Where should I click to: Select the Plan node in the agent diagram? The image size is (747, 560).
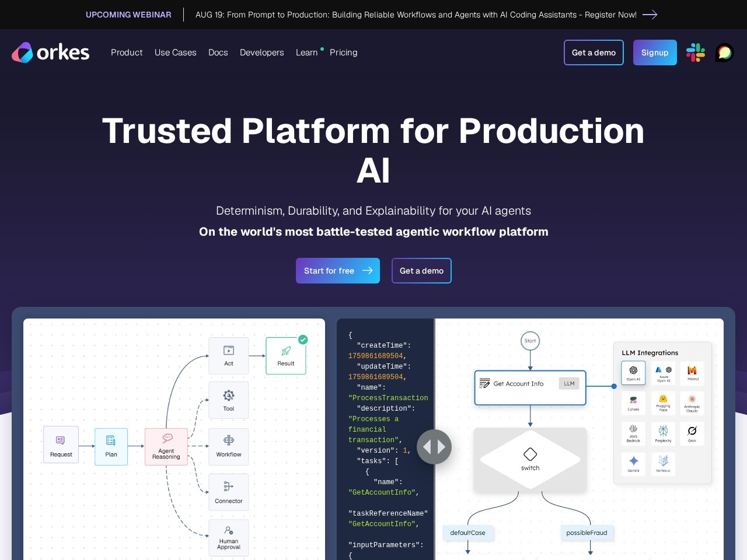pyautogui.click(x=111, y=447)
